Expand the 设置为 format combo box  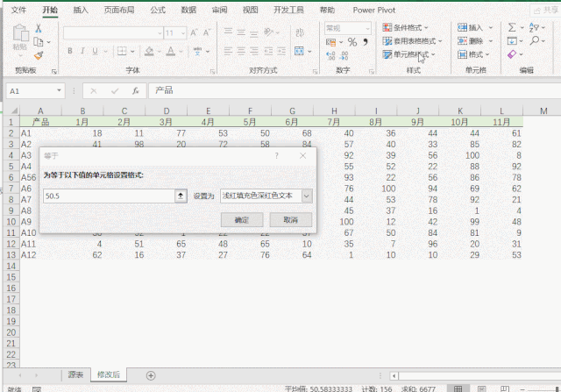pos(307,196)
